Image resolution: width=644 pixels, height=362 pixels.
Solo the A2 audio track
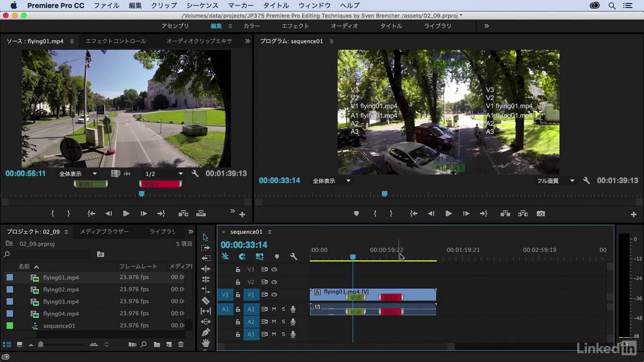283,322
